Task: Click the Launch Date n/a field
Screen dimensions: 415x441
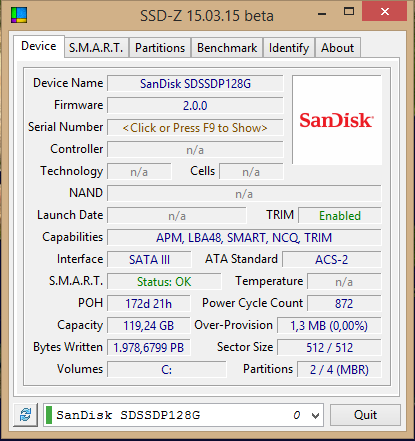Action: point(177,216)
